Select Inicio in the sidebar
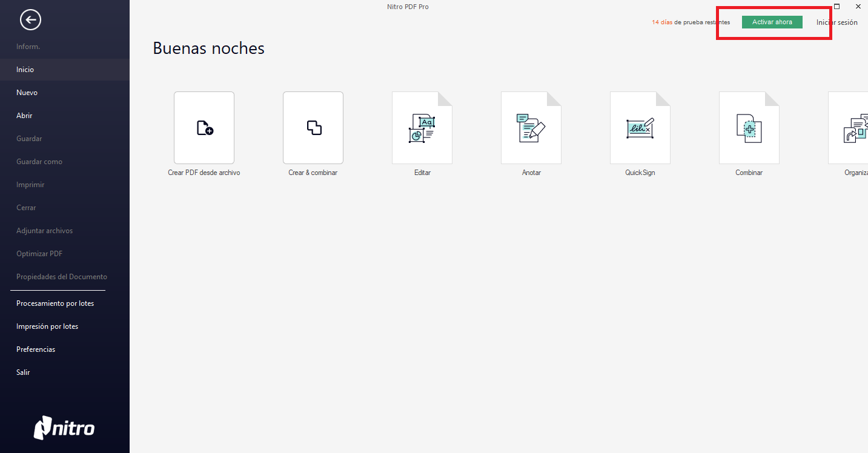868x453 pixels. [x=25, y=70]
